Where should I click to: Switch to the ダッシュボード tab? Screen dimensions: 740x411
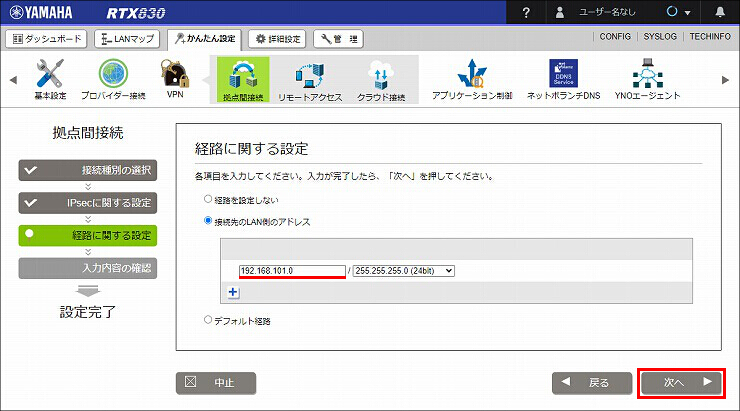click(46, 39)
